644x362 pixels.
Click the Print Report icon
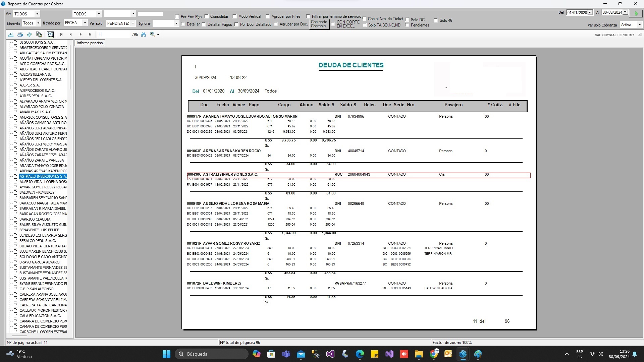[x=20, y=35]
